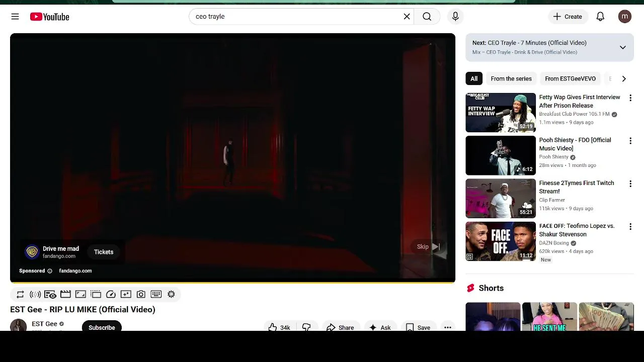Open the EST Gee channel avatar

point(18,325)
